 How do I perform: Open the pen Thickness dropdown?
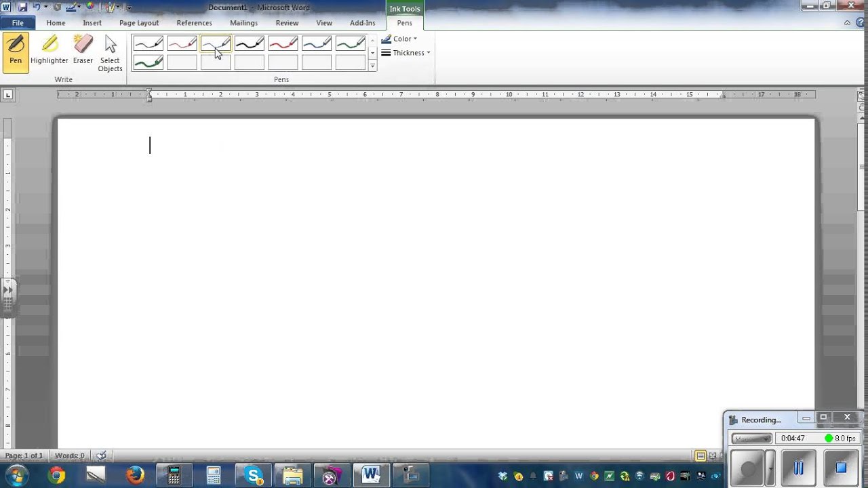tap(406, 53)
